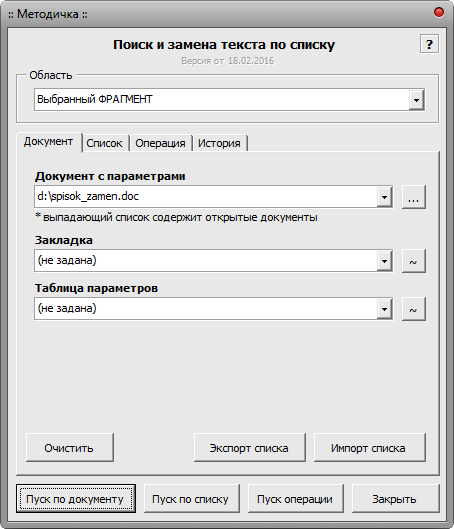
Task: Expand the Таблица параметров dropdown arrow
Action: click(x=385, y=309)
